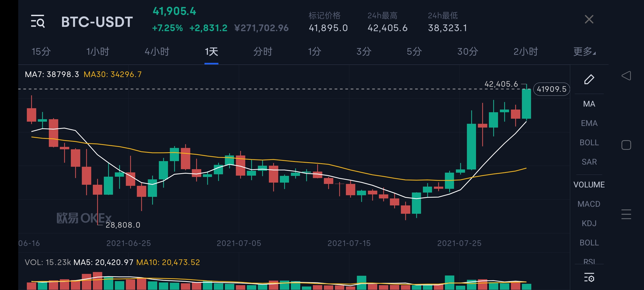The width and height of the screenshot is (644, 290).
Task: Toggle the EMA main indicator
Action: [x=589, y=123]
